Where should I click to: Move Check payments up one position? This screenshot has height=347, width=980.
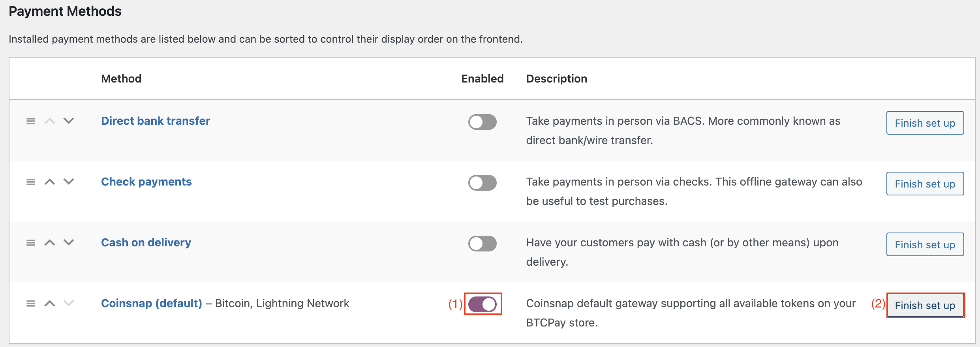pos(50,182)
